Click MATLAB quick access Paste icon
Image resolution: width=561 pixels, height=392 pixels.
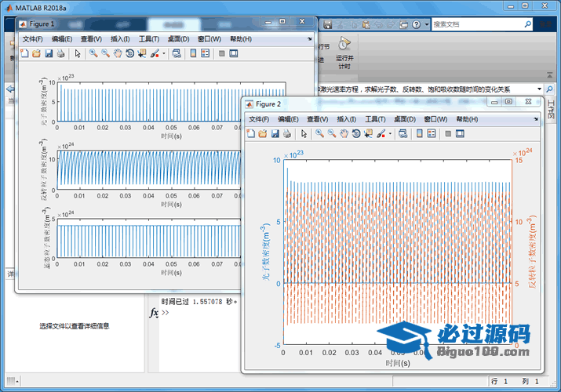366,24
